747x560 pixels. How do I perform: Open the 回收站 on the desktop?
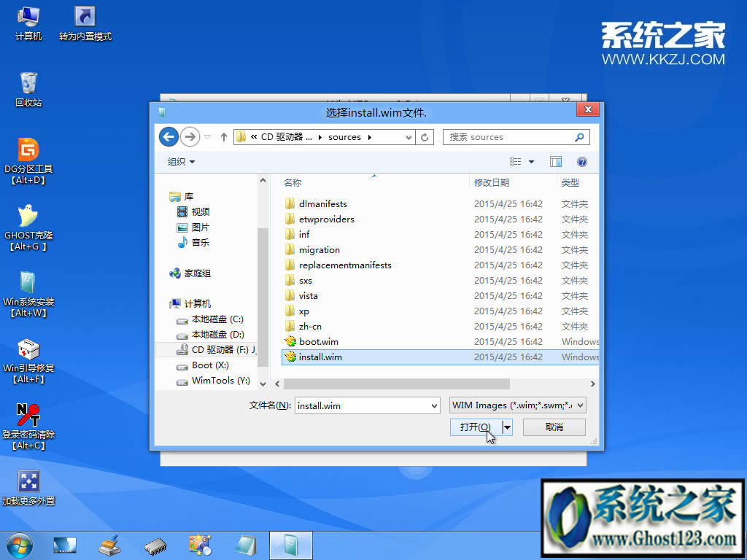(29, 84)
